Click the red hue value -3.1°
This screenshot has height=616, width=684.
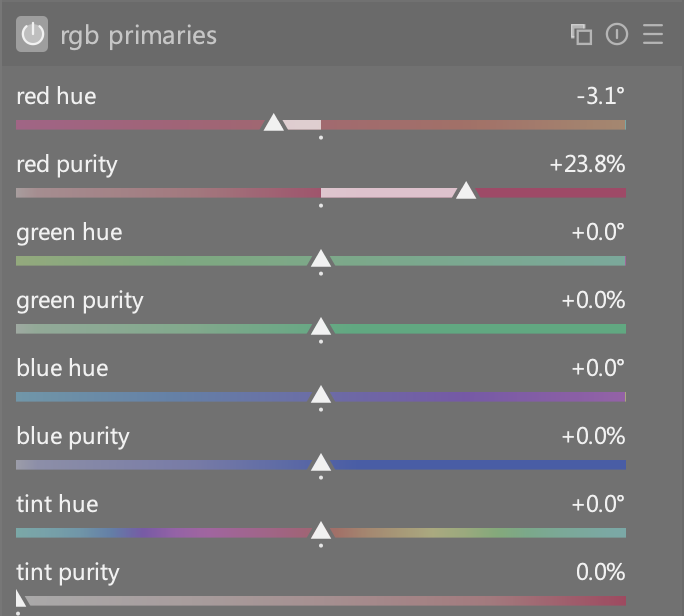[600, 96]
